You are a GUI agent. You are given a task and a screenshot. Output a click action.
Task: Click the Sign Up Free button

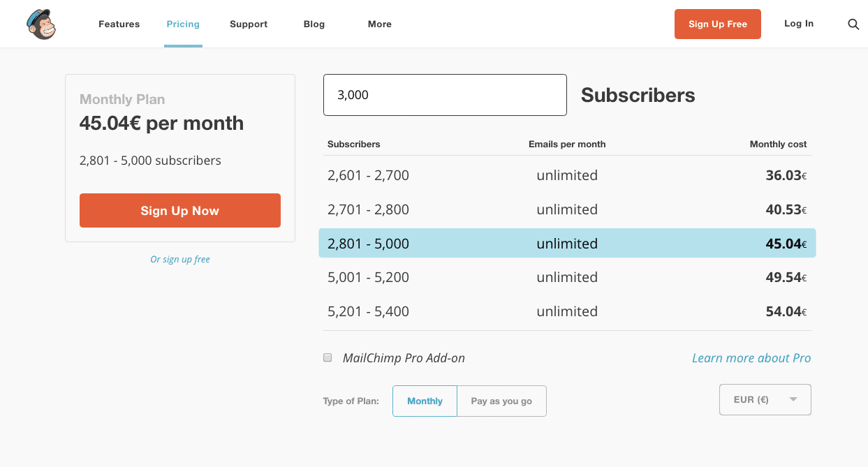tap(717, 24)
